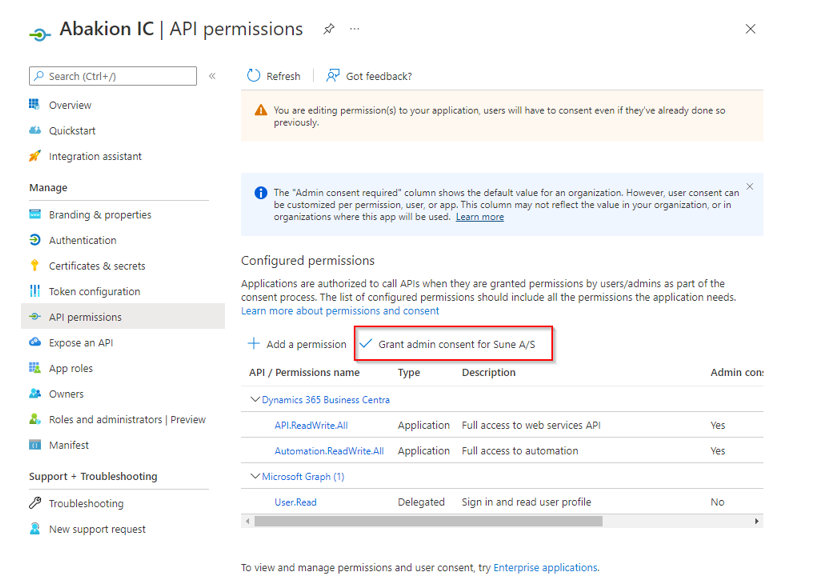Viewport: 819px width, 585px height.
Task: Open the Automation.ReadWrite.All permission
Action: pos(329,451)
